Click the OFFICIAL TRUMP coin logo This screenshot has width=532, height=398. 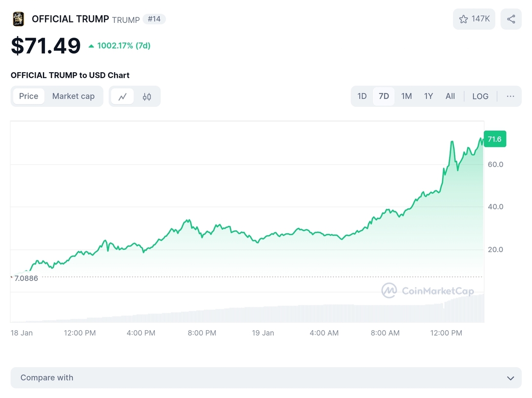click(19, 19)
